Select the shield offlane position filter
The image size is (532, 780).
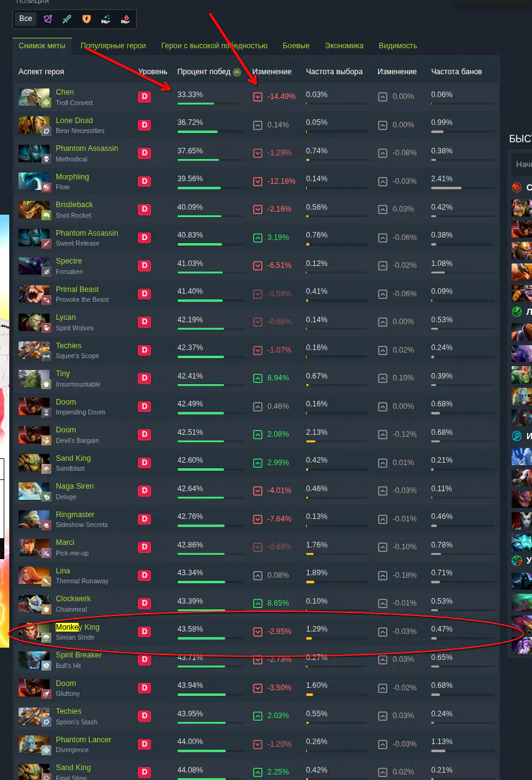pos(87,19)
